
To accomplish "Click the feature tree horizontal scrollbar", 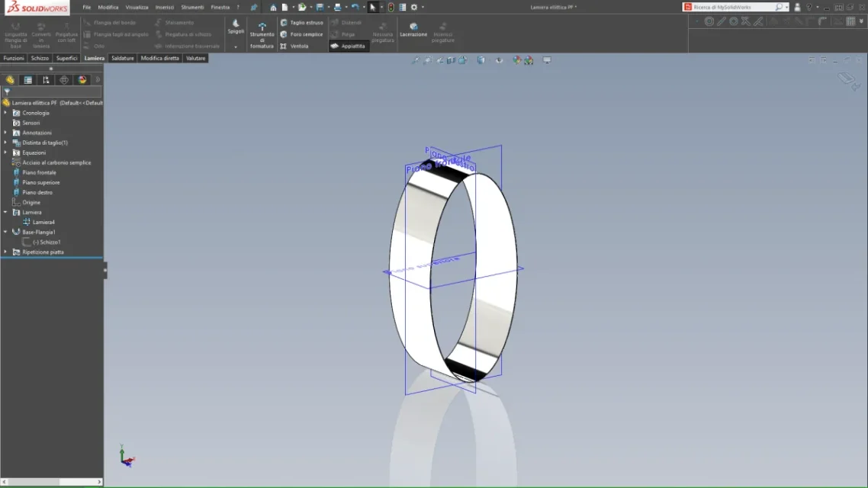I will pos(52,482).
